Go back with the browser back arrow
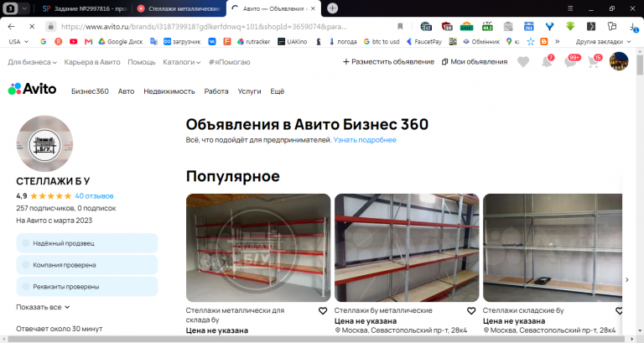 pos(12,26)
